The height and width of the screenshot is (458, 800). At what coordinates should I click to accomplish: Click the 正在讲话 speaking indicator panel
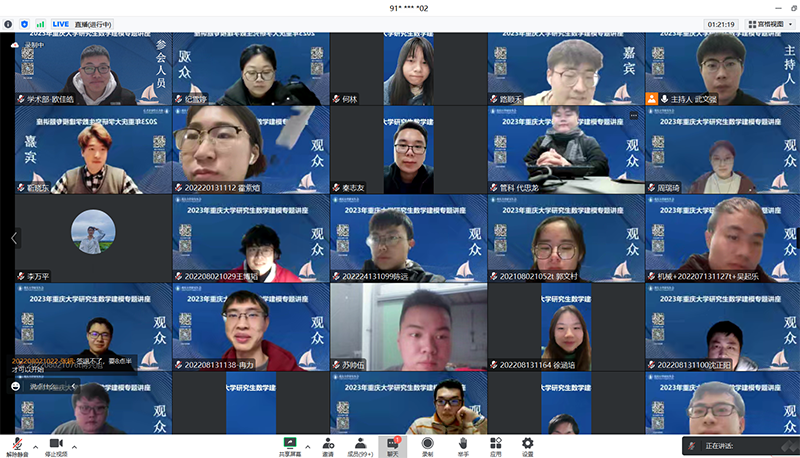[740, 446]
